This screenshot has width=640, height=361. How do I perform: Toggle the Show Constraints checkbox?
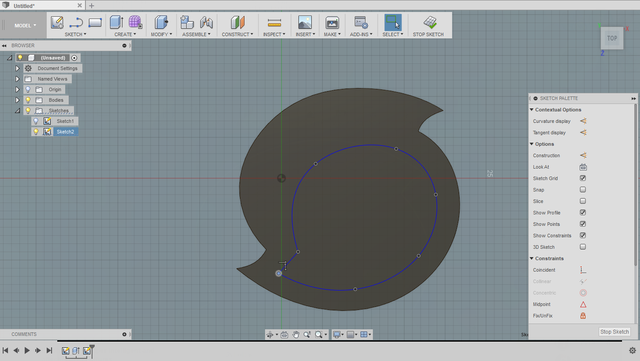(583, 235)
